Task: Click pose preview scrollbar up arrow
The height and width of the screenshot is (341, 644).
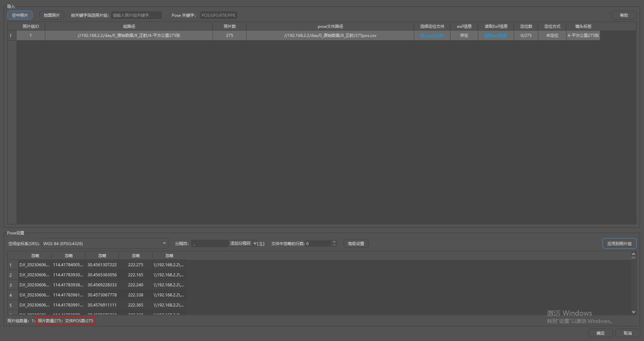Action: (x=634, y=254)
